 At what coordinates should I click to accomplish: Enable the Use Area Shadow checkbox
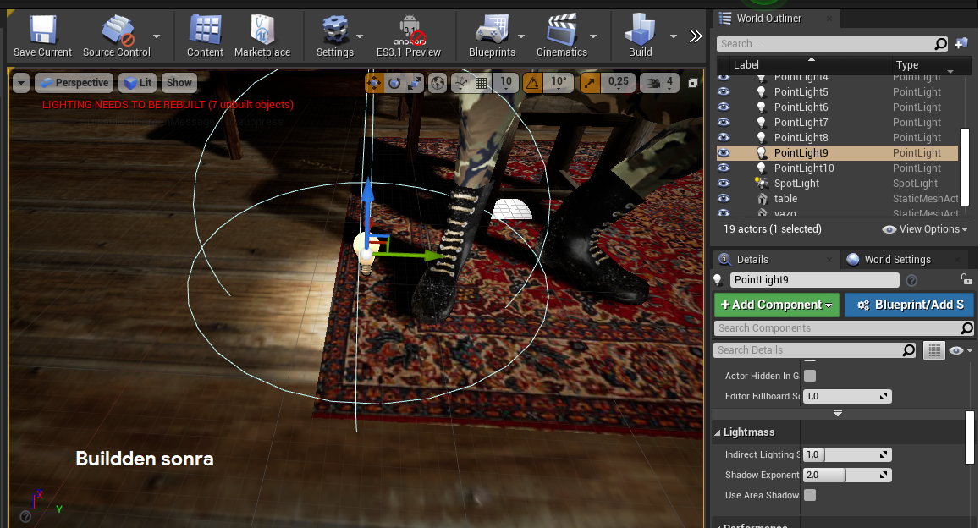coord(810,495)
